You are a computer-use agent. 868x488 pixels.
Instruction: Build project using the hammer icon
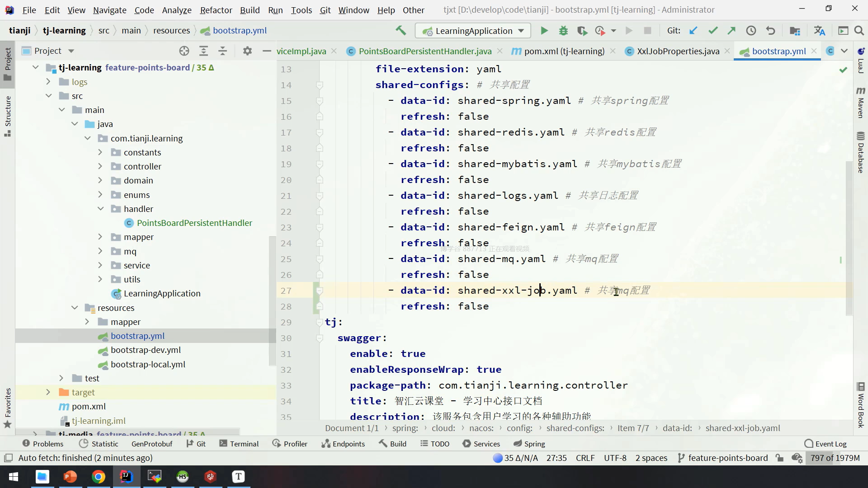[401, 31]
